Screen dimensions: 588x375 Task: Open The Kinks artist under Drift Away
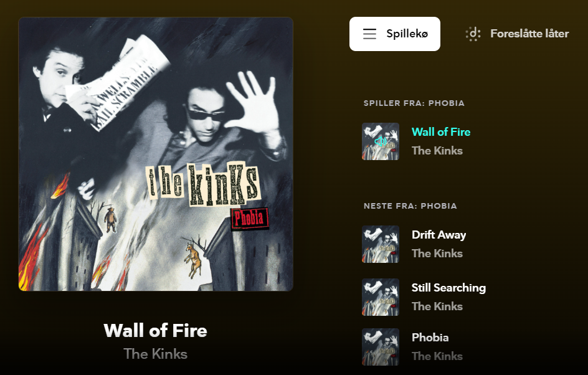click(437, 254)
